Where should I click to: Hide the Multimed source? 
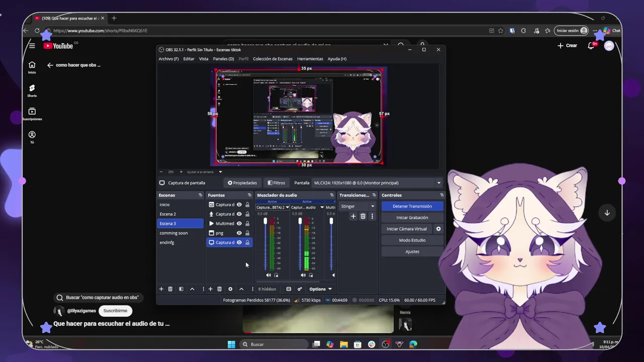pyautogui.click(x=239, y=223)
